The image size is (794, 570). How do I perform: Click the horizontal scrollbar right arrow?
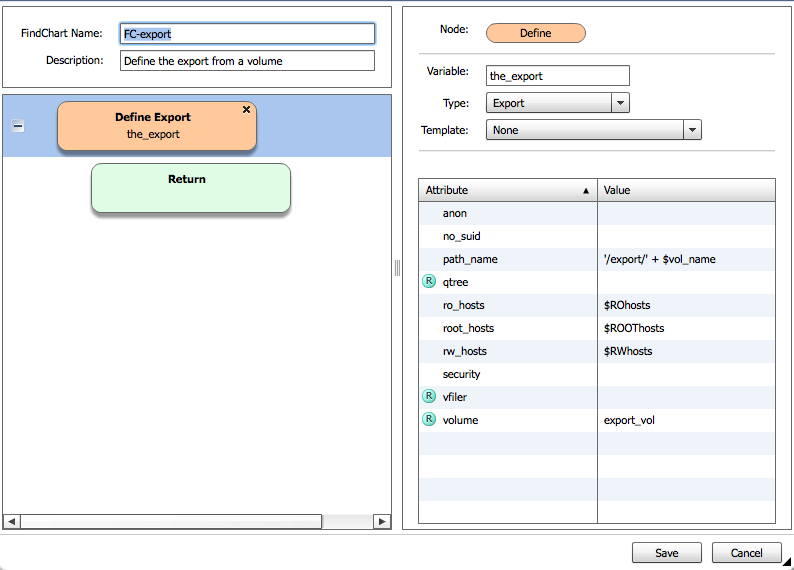(381, 521)
